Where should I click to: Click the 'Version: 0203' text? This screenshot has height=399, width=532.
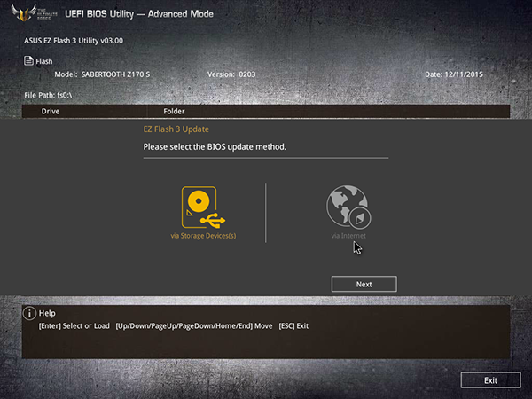(231, 74)
